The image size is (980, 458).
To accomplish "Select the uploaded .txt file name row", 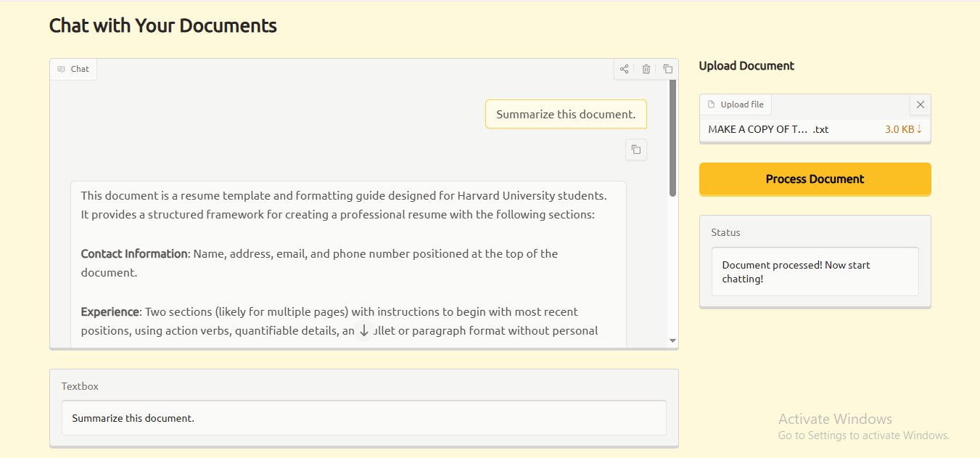I will [767, 129].
